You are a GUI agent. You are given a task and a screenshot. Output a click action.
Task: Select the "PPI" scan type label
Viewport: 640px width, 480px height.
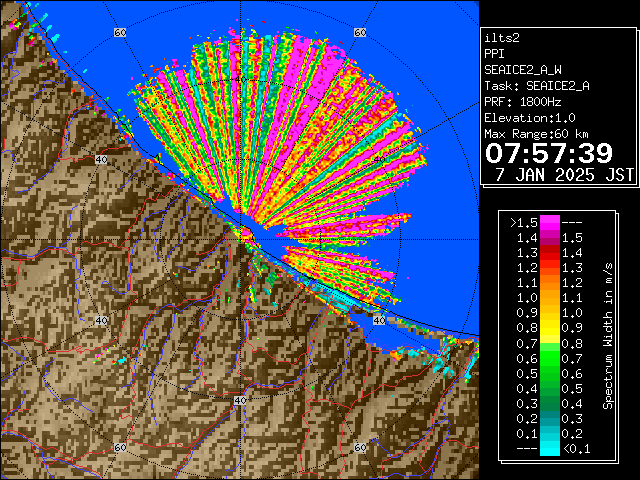pos(494,54)
